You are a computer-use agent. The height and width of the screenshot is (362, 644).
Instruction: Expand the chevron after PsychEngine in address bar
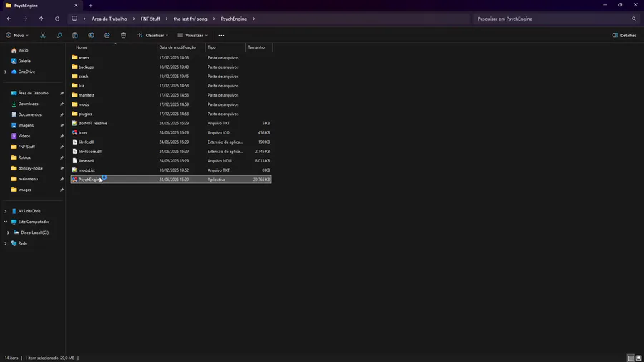254,19
